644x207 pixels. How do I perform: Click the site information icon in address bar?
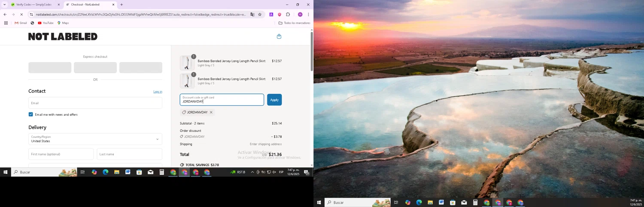coord(31,15)
